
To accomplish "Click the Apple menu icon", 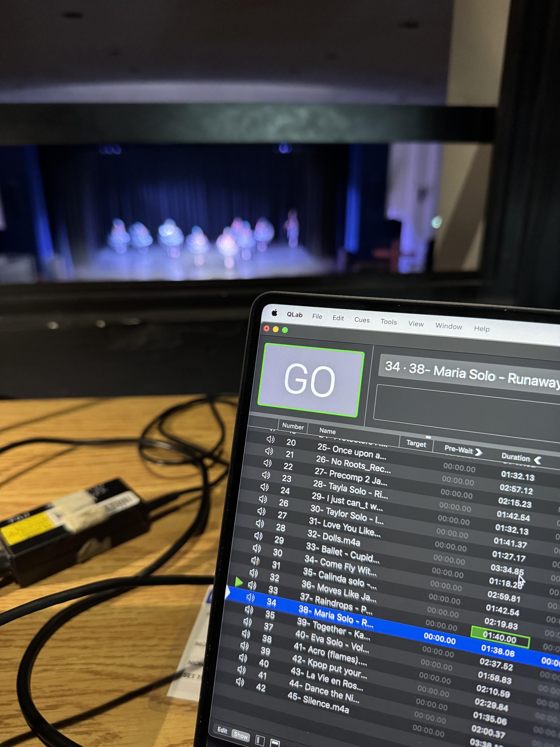I will pos(274,313).
